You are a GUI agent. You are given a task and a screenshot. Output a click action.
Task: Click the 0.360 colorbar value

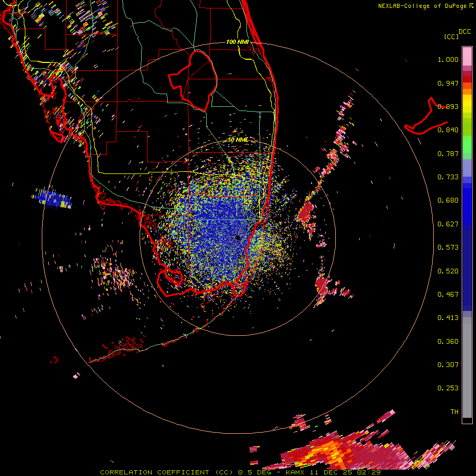pyautogui.click(x=448, y=342)
